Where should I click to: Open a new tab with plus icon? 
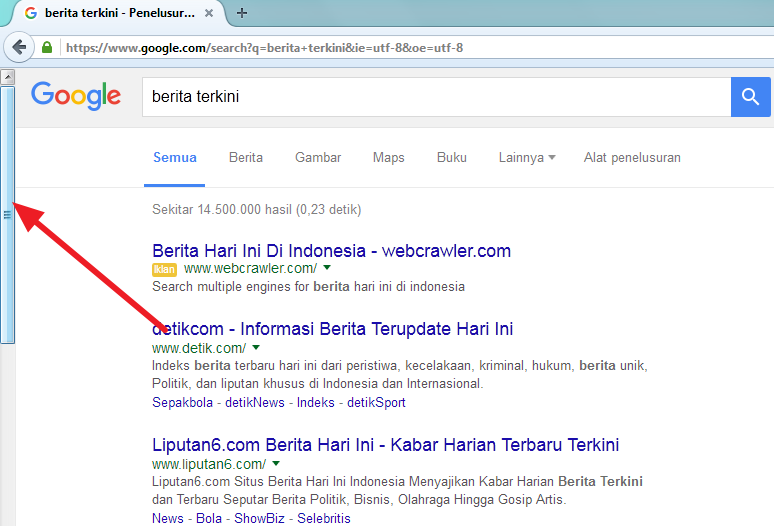pos(242,13)
